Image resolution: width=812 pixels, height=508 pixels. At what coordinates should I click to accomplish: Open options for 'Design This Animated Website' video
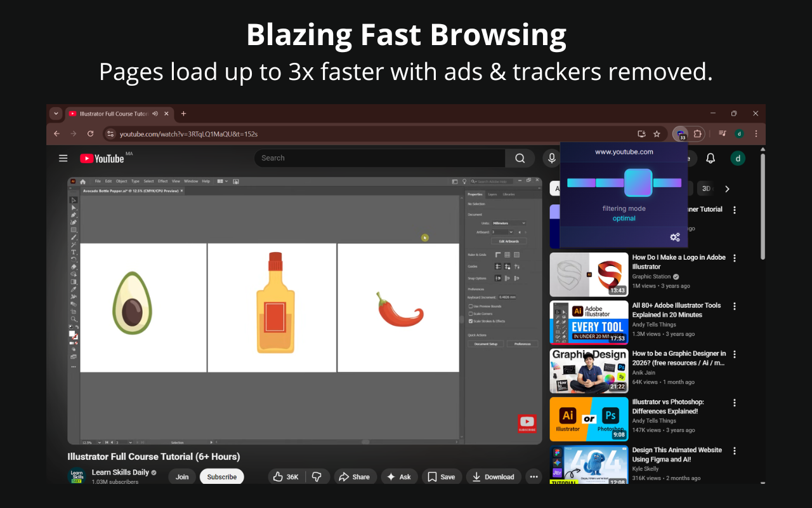735,451
